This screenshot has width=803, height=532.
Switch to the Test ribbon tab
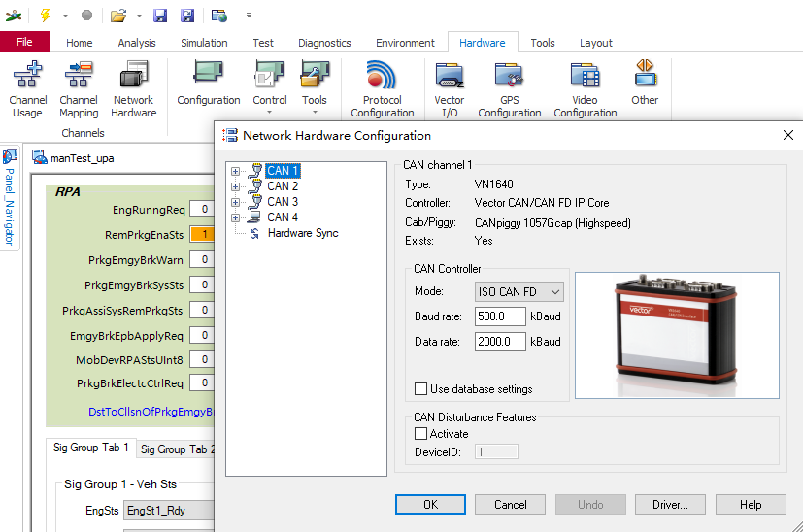263,43
